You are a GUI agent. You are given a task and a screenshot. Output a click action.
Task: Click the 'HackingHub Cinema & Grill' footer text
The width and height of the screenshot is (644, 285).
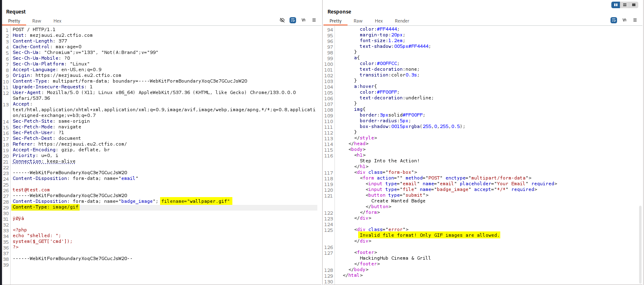tap(395, 258)
